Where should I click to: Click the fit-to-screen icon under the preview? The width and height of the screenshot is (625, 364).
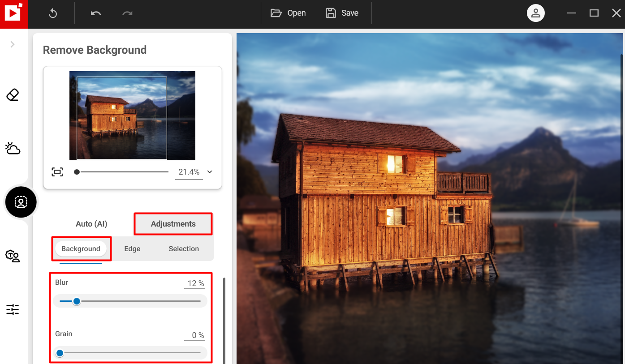point(57,172)
